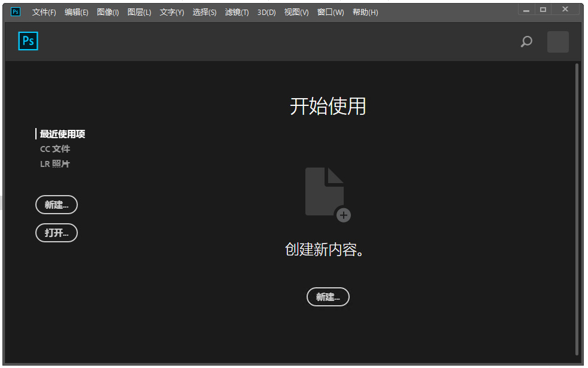
Task: Switch to the CC 文件 section
Action: 55,149
